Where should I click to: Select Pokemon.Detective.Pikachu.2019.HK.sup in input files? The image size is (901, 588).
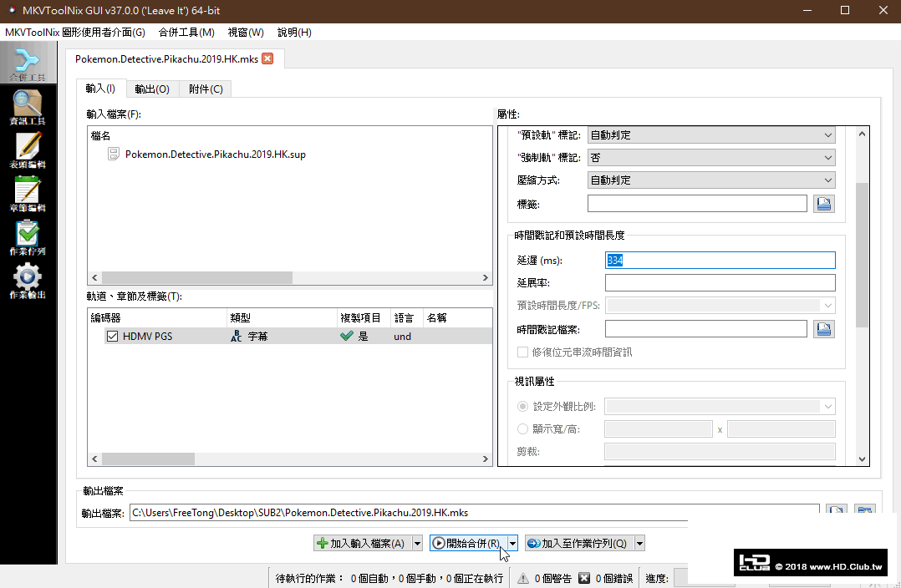pyautogui.click(x=215, y=155)
